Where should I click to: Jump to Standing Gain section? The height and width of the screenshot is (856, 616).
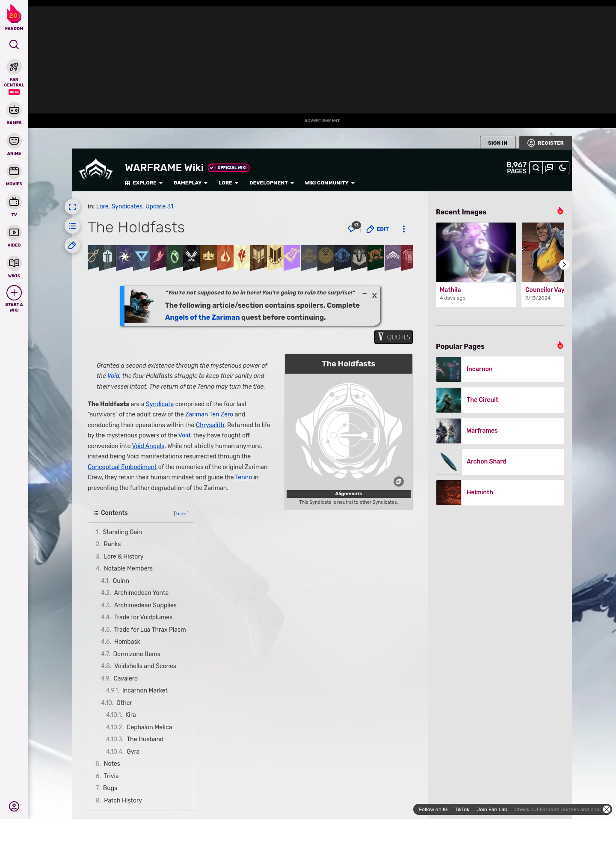pyautogui.click(x=122, y=532)
